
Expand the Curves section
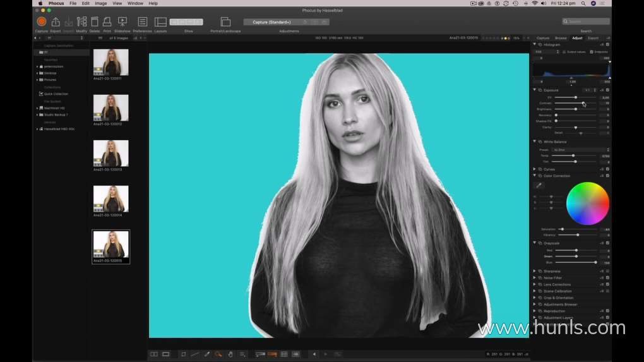click(x=534, y=169)
